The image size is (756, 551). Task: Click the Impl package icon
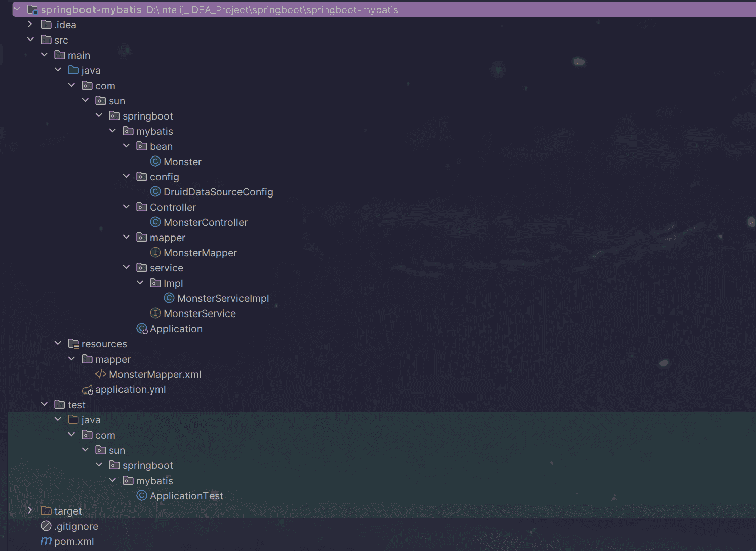[155, 283]
